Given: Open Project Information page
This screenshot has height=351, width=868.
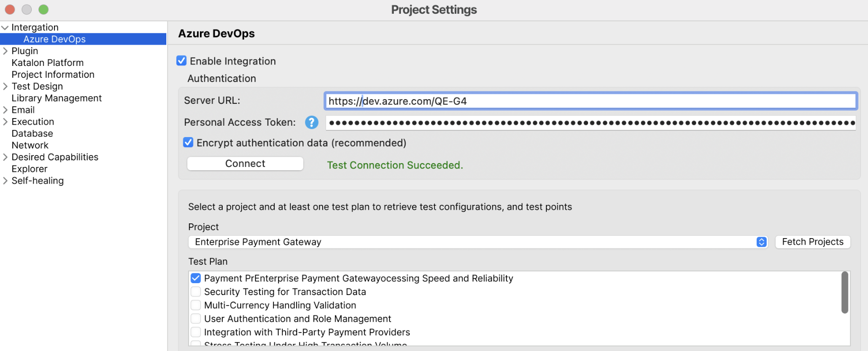Looking at the screenshot, I should [x=53, y=74].
